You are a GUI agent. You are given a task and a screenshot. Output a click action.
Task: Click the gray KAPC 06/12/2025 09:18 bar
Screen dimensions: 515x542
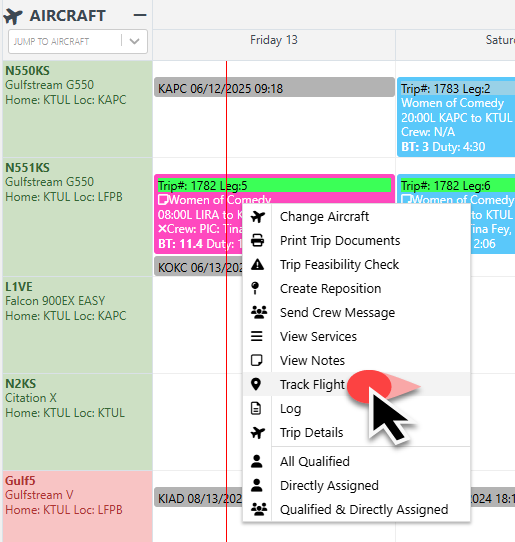(274, 87)
